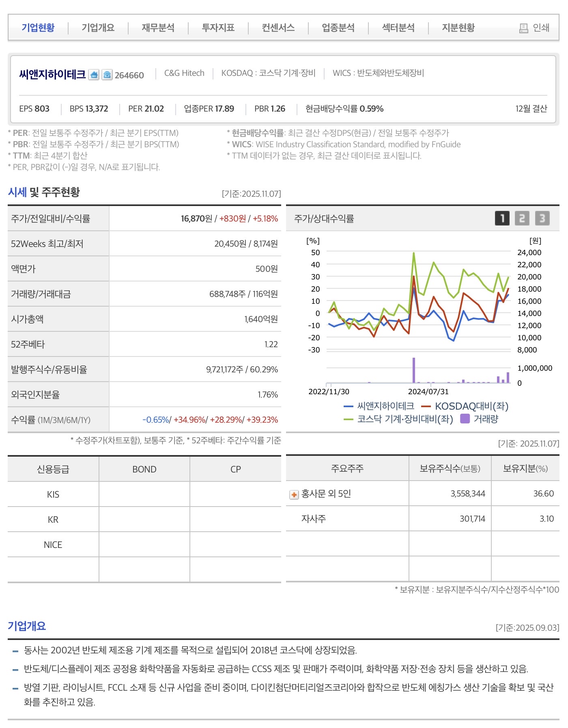
Task: Click 52Weeks 최고/최저 row label
Action: coord(47,244)
